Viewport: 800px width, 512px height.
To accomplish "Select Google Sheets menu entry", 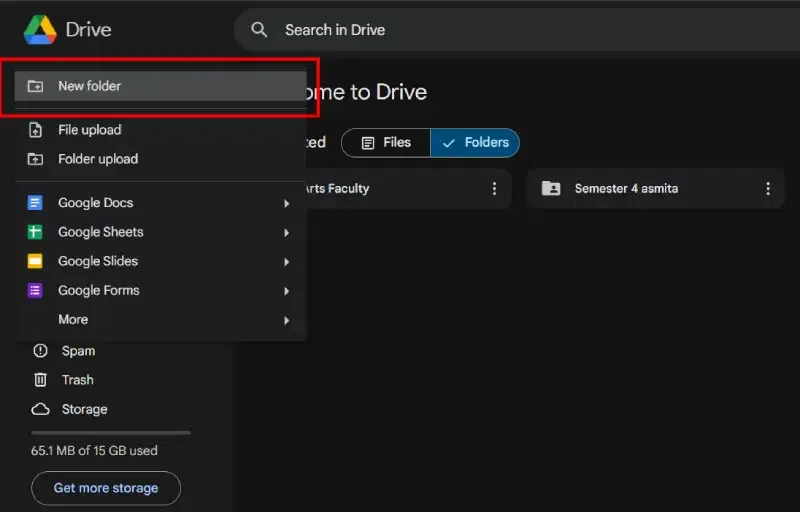I will (160, 232).
